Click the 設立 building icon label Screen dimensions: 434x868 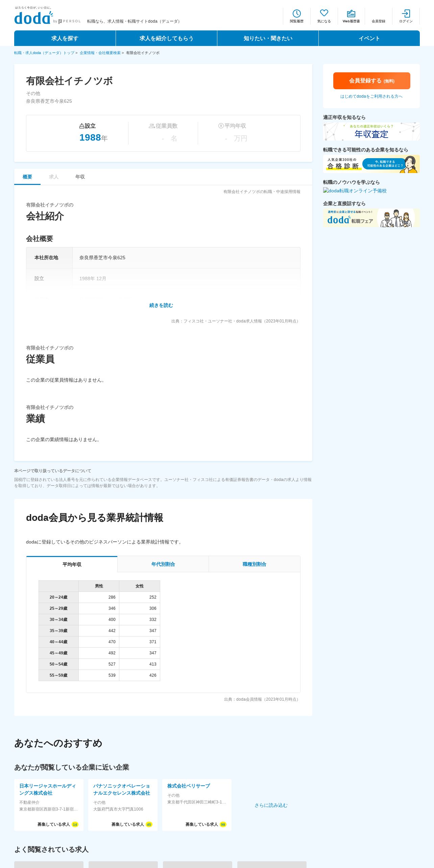(x=88, y=126)
